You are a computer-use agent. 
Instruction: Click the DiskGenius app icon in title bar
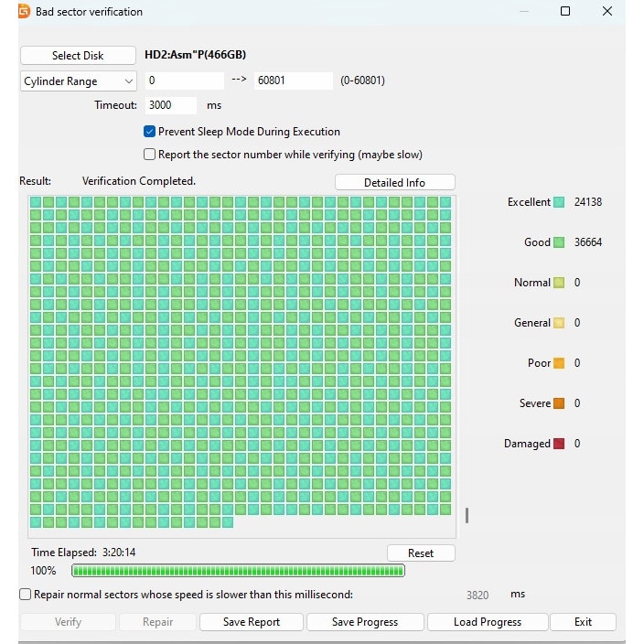click(x=23, y=12)
